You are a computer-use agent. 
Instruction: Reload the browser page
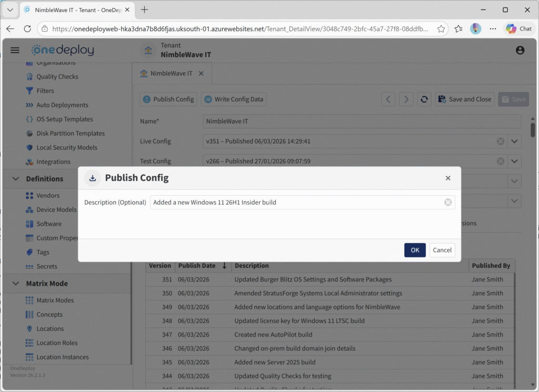pyautogui.click(x=27, y=29)
